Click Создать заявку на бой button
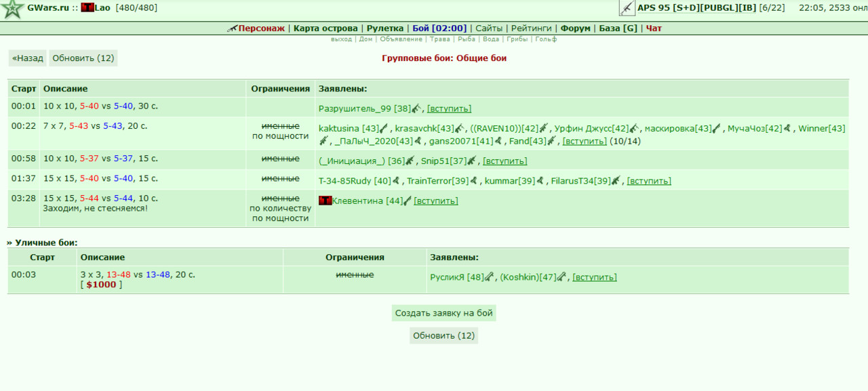 click(443, 313)
